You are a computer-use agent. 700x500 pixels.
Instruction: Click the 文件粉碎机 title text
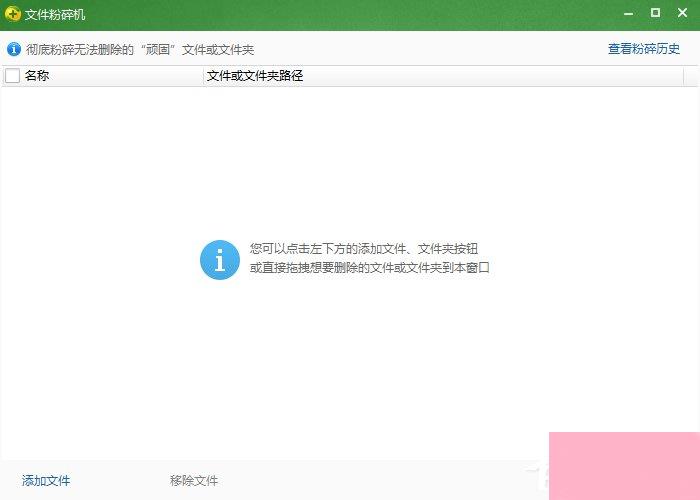[55, 15]
